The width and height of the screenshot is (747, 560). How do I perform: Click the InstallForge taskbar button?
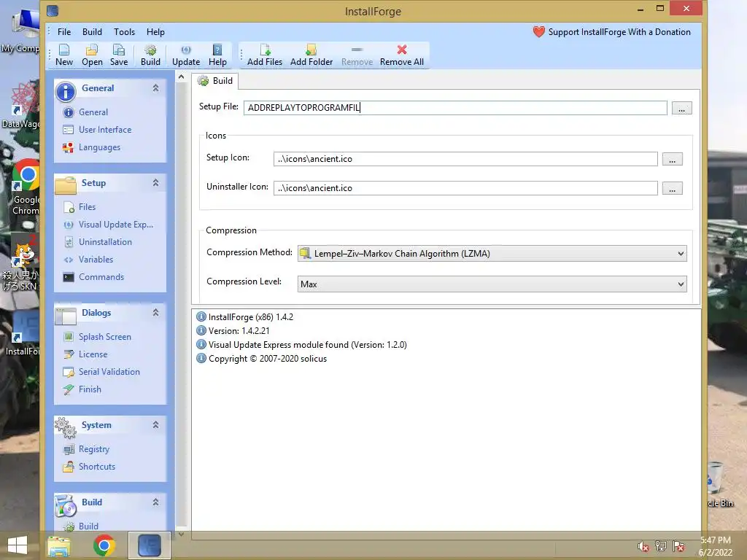tap(149, 545)
